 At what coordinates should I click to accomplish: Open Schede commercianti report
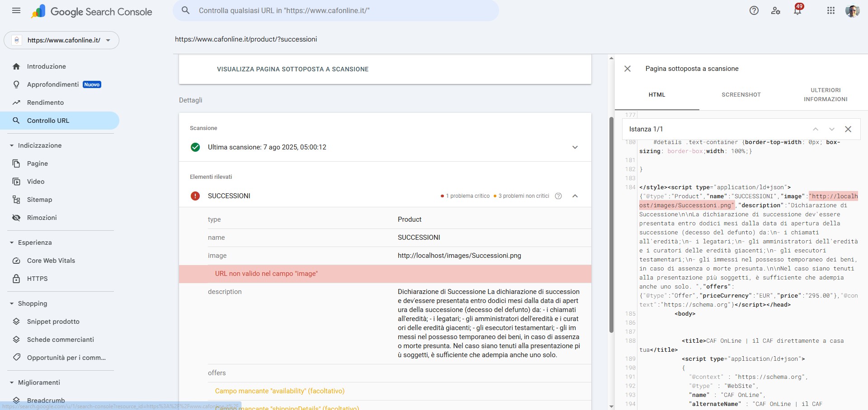tap(60, 340)
